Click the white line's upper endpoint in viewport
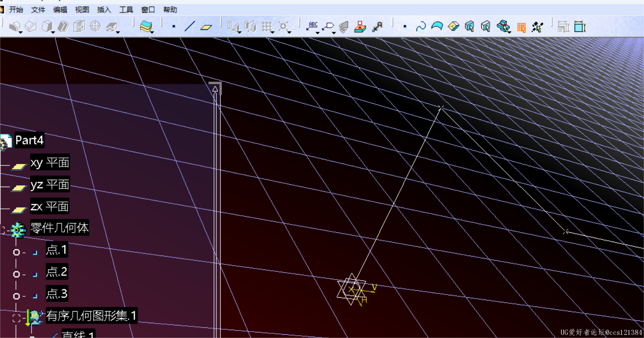The image size is (644, 338). (441, 107)
